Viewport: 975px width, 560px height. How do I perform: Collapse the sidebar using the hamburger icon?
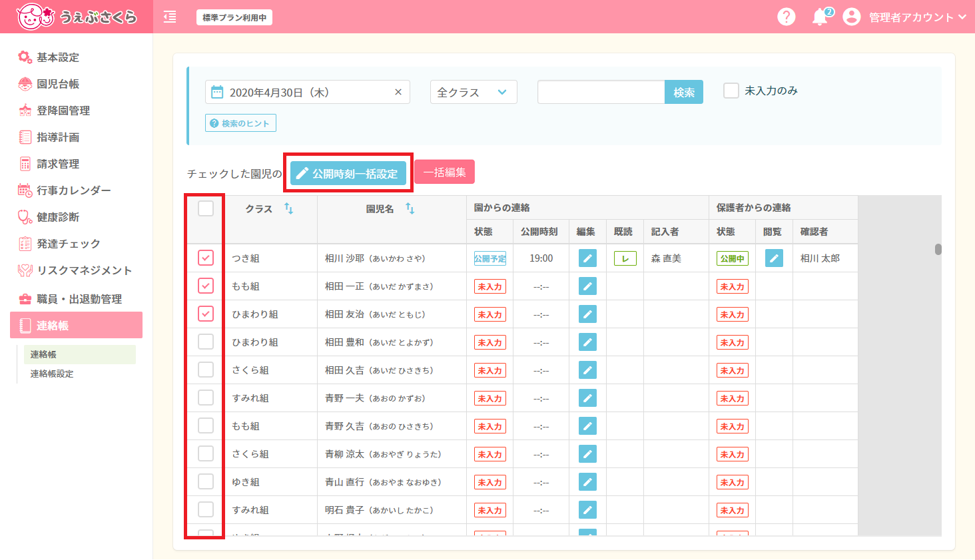169,17
